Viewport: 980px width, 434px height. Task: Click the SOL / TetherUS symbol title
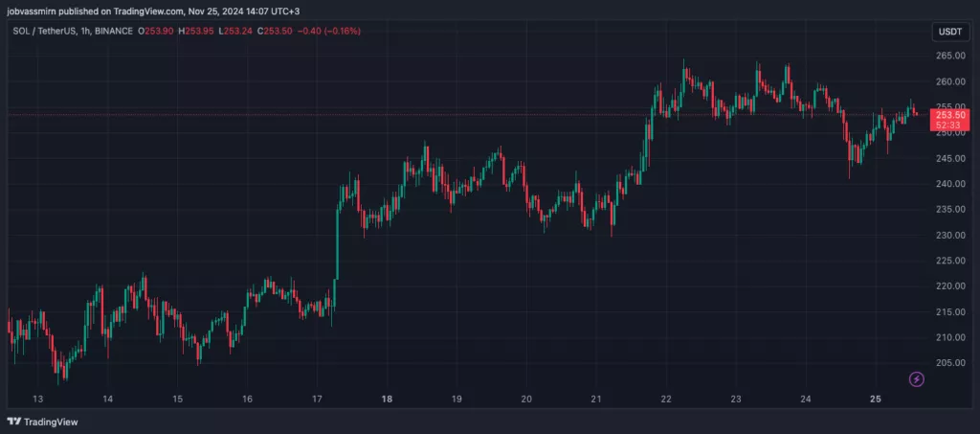(x=43, y=31)
